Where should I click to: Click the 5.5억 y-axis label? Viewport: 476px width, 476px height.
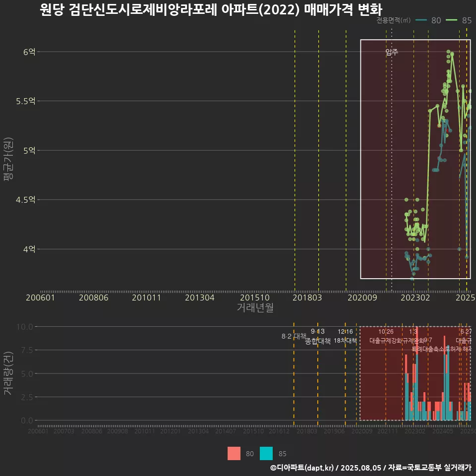[26, 101]
